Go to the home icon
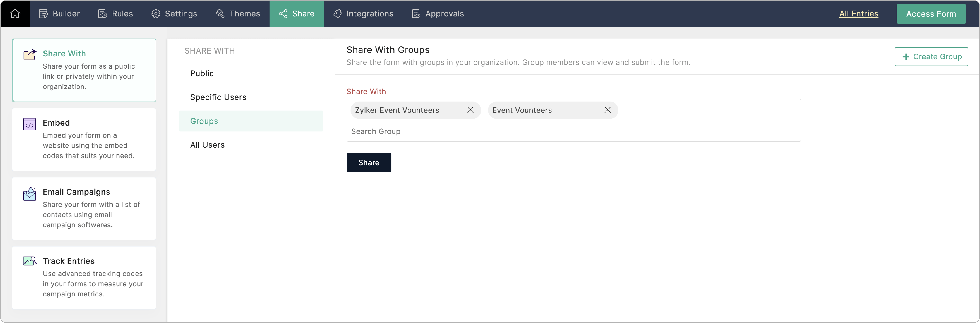The height and width of the screenshot is (323, 980). 15,14
